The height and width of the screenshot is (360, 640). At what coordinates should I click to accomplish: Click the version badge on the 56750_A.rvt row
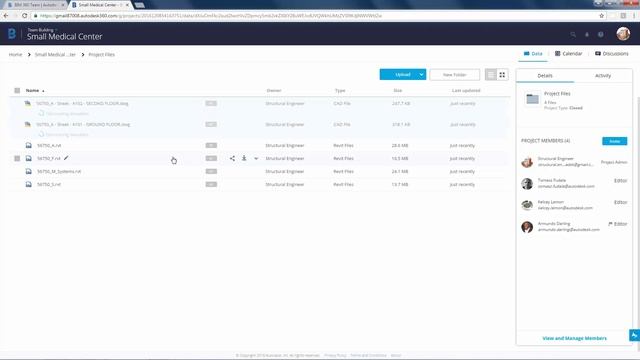tap(211, 145)
